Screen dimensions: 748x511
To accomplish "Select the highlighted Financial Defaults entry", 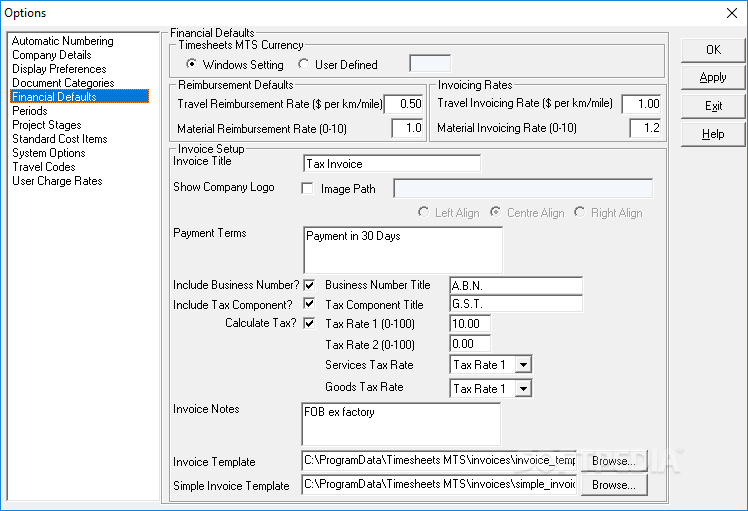I will tap(79, 97).
